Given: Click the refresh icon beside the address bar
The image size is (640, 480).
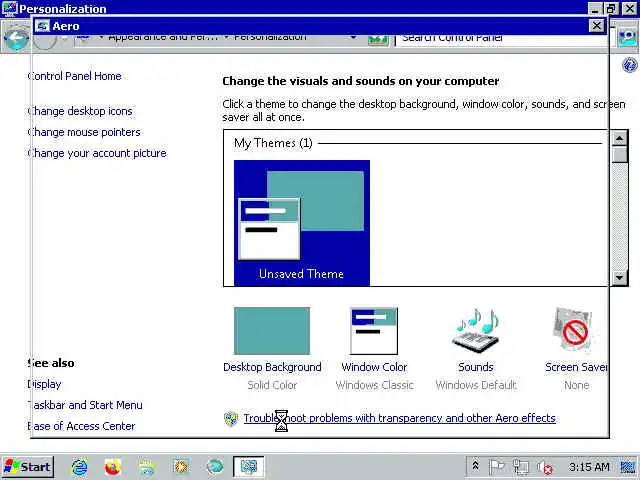Looking at the screenshot, I should pos(378,40).
